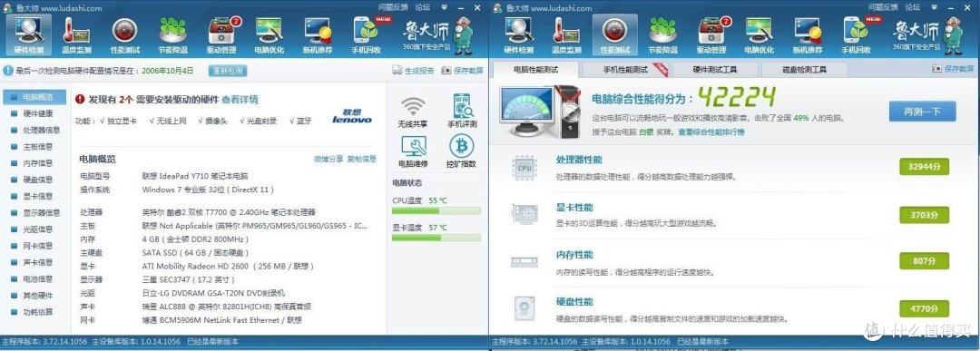Open title-bar dropdown menu in benchmark score window
The image size is (980, 351).
935,7
